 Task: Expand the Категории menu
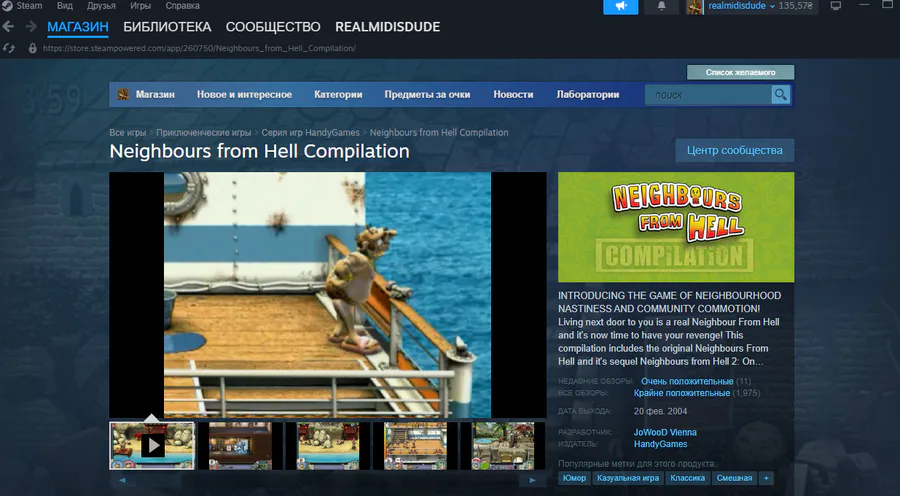click(338, 95)
